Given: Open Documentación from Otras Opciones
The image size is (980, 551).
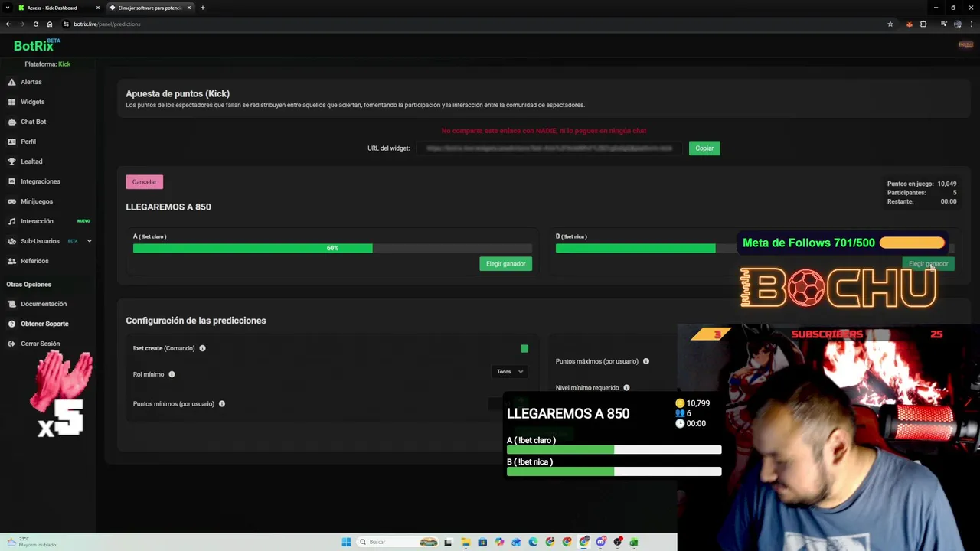Looking at the screenshot, I should point(43,304).
